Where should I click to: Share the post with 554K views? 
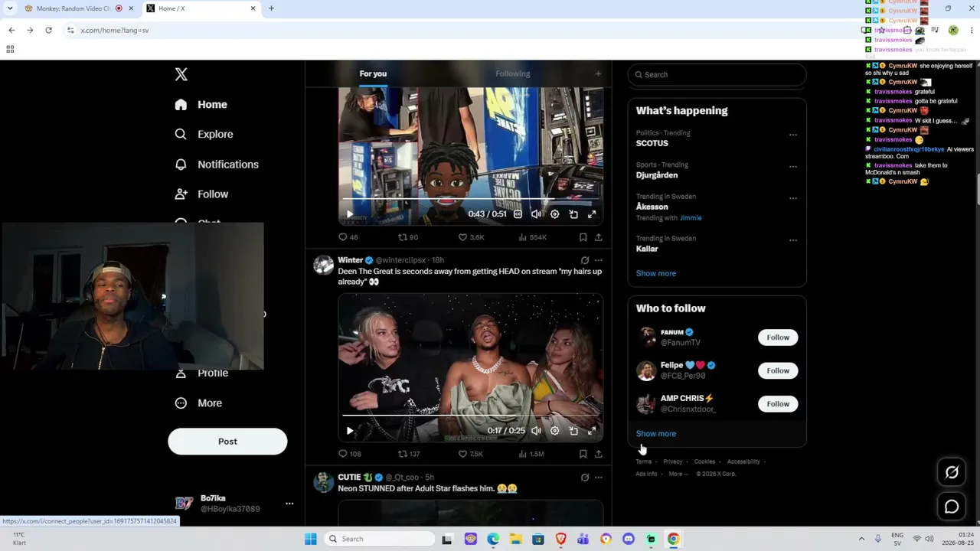[x=598, y=237]
